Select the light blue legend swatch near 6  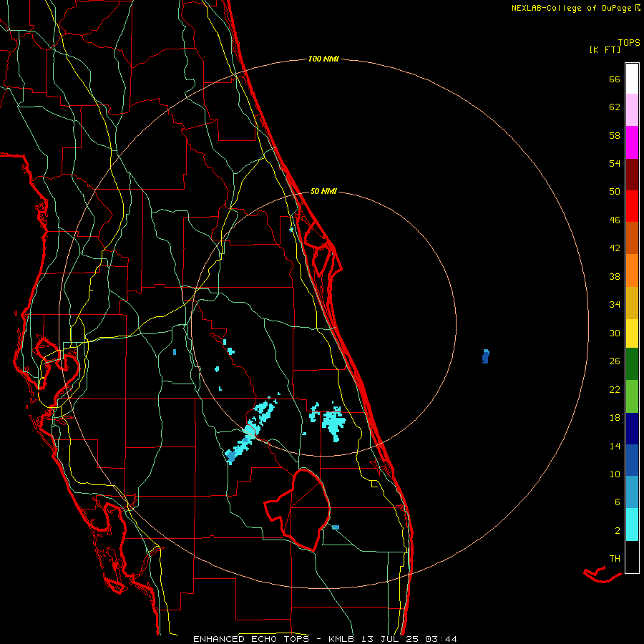pyautogui.click(x=632, y=492)
